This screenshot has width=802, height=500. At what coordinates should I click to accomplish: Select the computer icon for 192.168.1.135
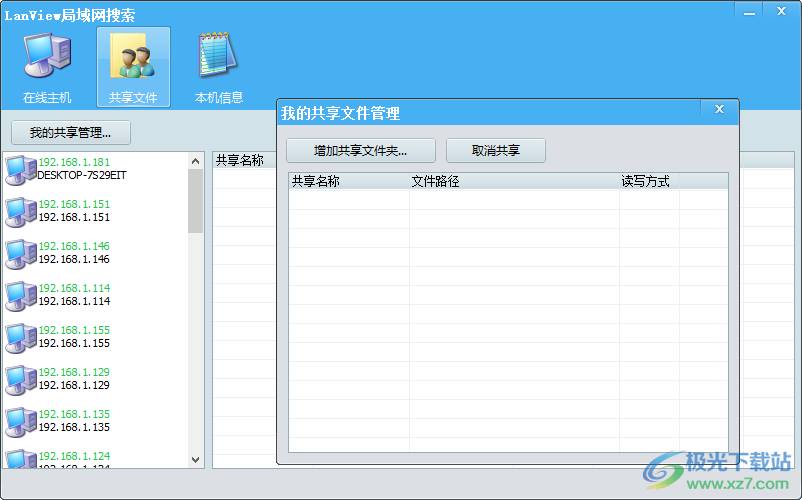tap(20, 421)
